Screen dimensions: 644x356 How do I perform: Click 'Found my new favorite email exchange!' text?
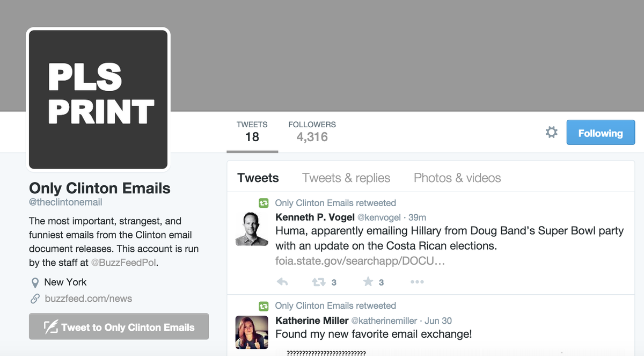pos(374,334)
